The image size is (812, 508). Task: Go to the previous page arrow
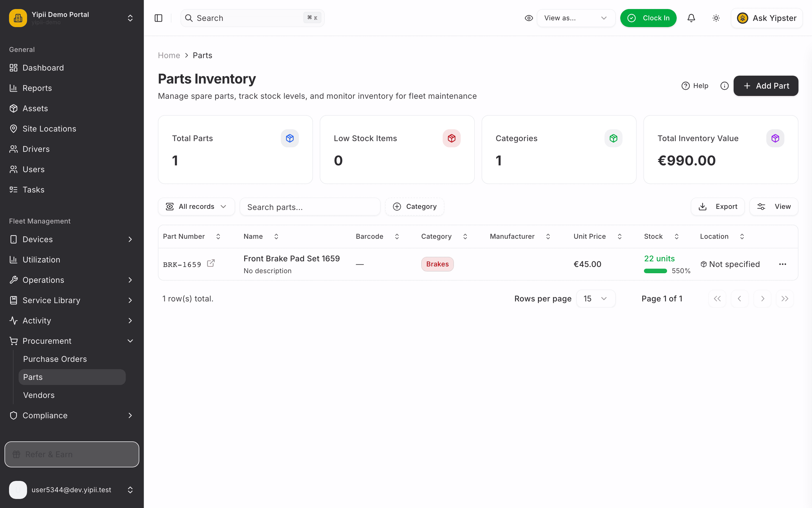[x=740, y=299]
